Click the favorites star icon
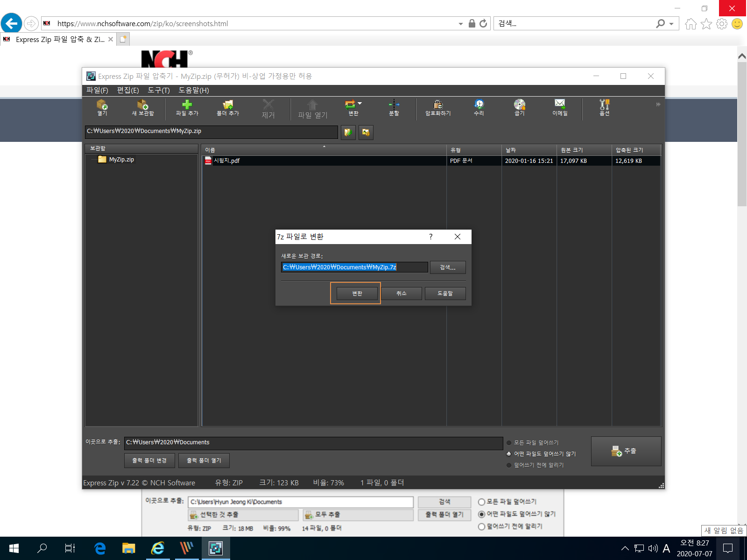 tap(706, 24)
